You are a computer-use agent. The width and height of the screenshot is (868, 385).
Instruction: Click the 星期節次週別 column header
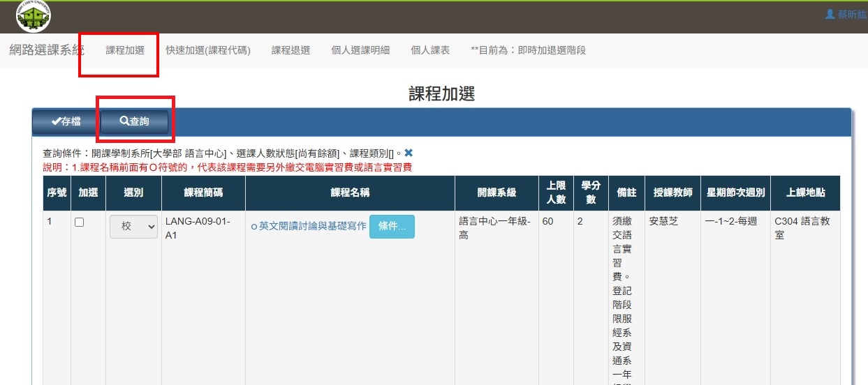click(x=735, y=193)
